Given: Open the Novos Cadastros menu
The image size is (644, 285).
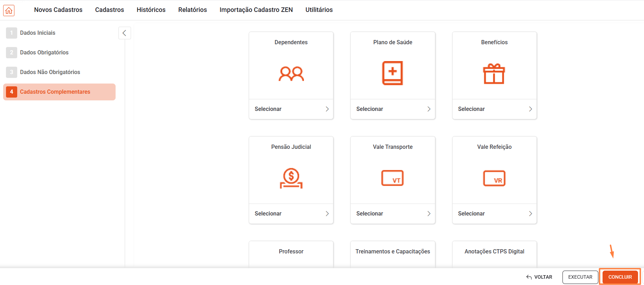Looking at the screenshot, I should click(58, 10).
